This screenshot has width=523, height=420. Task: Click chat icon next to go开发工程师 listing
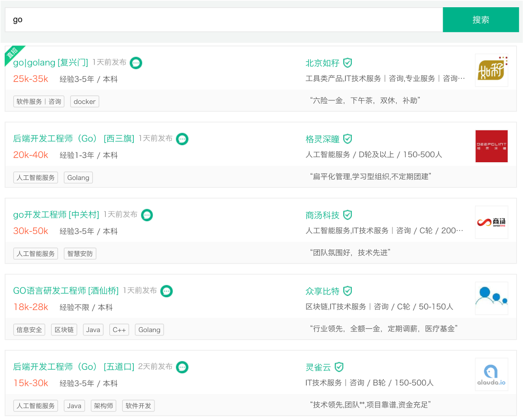click(147, 215)
